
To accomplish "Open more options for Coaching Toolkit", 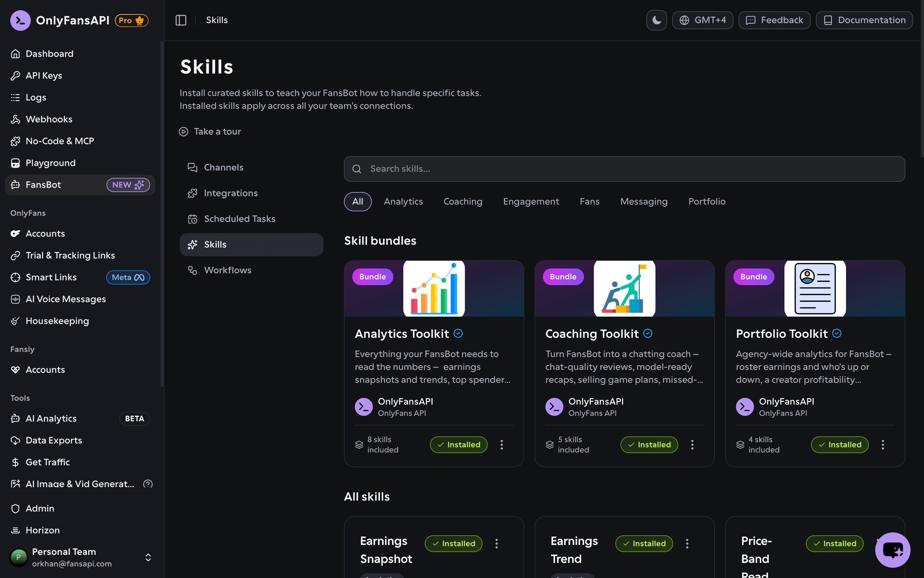I will pos(692,445).
